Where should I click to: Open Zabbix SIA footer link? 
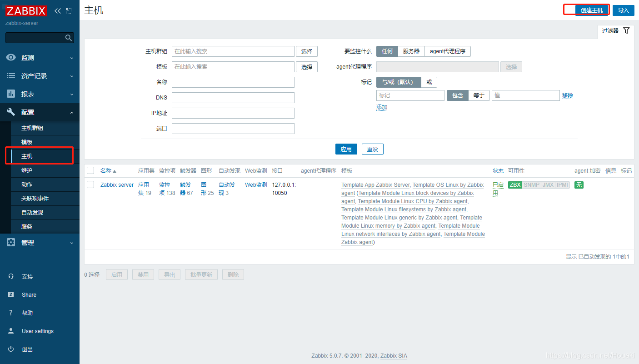[394, 356]
